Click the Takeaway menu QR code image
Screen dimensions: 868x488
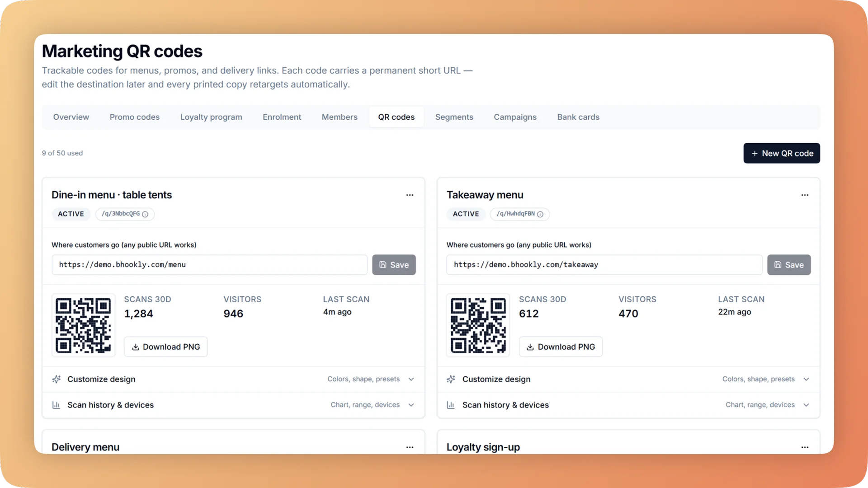point(478,325)
